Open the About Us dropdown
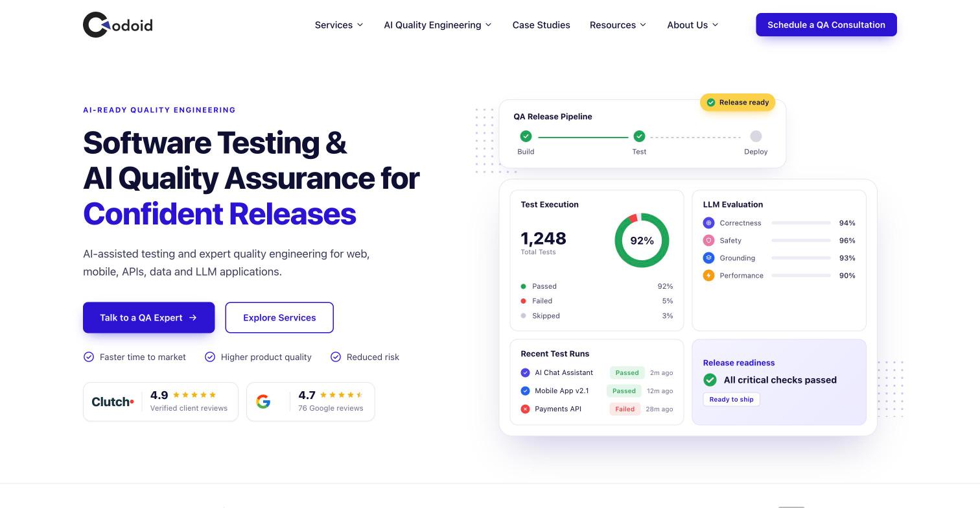This screenshot has width=980, height=508. 693,25
